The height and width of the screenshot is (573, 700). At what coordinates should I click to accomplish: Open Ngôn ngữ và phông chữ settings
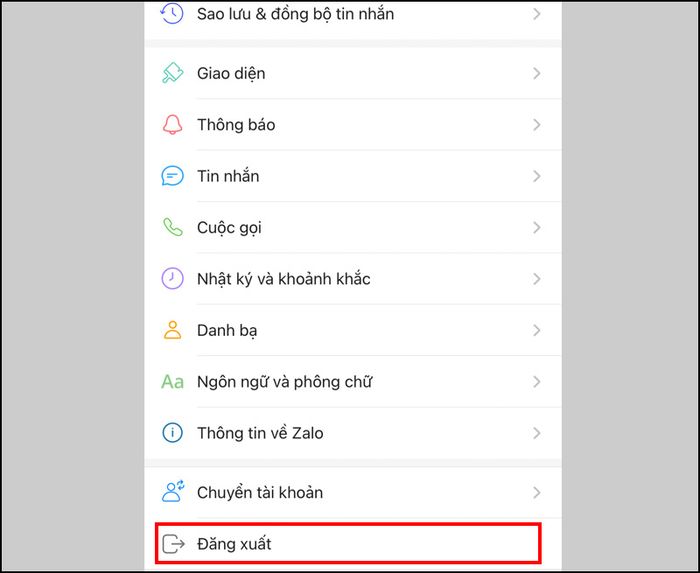click(x=353, y=382)
